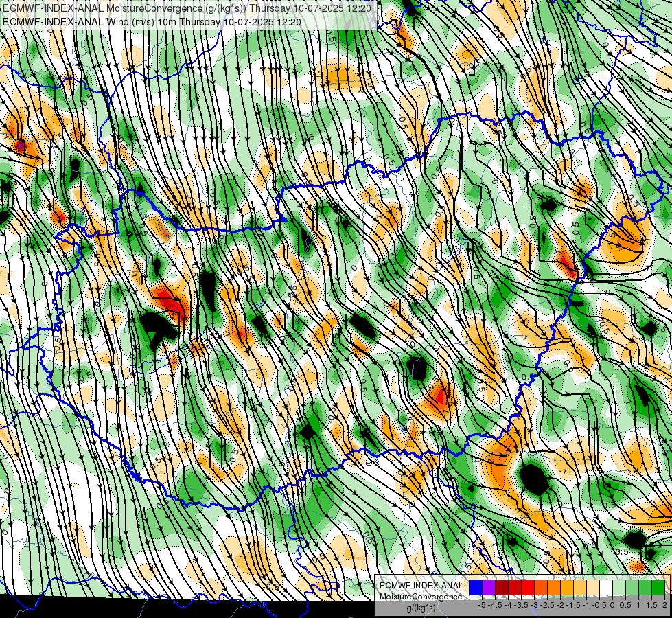The width and height of the screenshot is (672, 618).
Task: Click the legend tick label -4.5
Action: [495, 605]
